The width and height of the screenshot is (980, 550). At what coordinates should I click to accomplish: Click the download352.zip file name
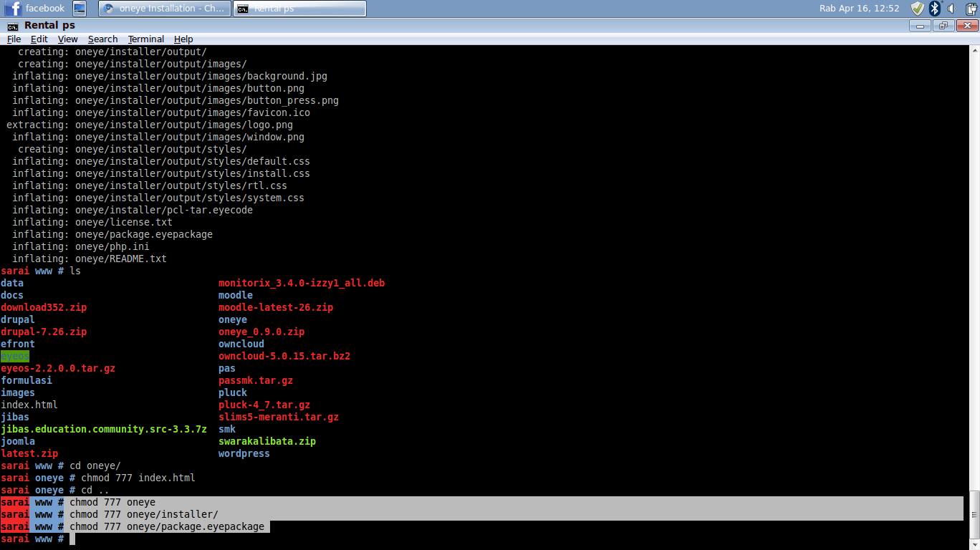[44, 307]
